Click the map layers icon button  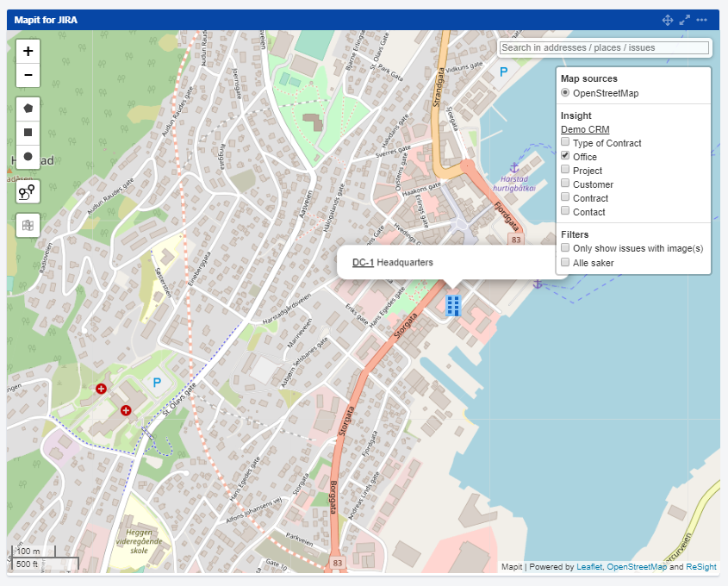tap(28, 225)
